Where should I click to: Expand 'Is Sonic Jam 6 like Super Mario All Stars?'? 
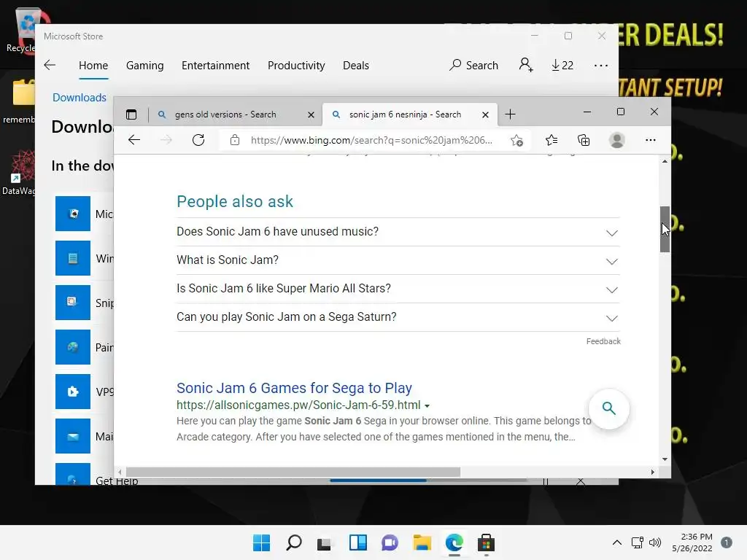(x=398, y=289)
